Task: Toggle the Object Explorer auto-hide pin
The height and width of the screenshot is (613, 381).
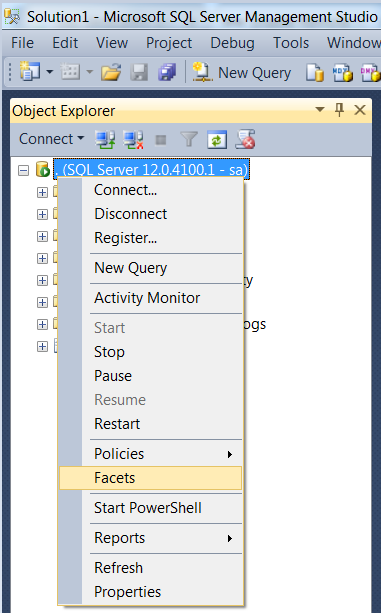Action: tap(339, 110)
